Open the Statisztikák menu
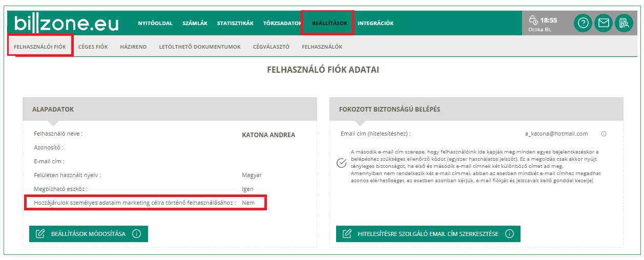The height and width of the screenshot is (260, 644). click(x=235, y=23)
